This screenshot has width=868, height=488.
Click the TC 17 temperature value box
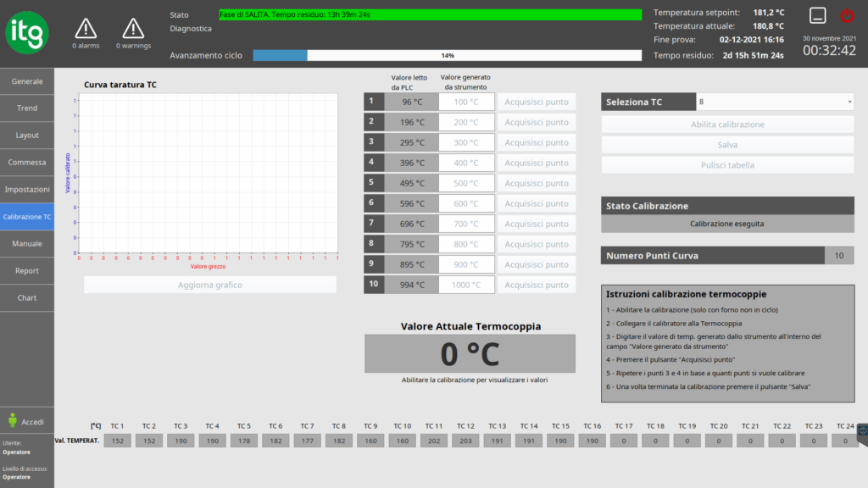click(x=624, y=441)
